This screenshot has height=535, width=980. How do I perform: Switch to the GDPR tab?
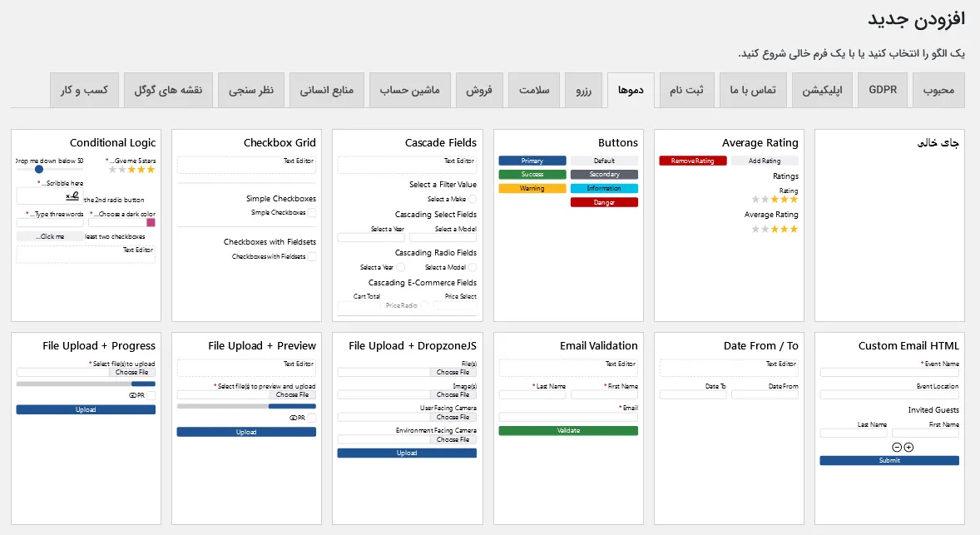[x=883, y=90]
